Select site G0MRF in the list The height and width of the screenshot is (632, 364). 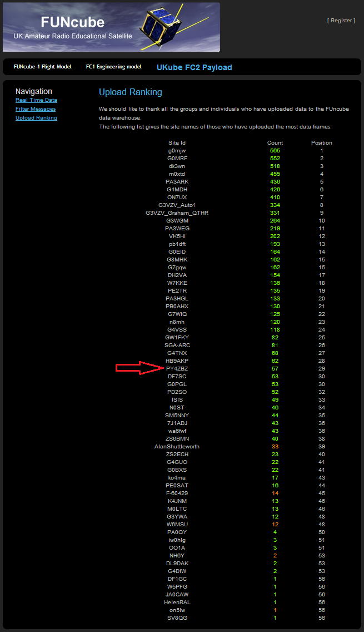[177, 159]
